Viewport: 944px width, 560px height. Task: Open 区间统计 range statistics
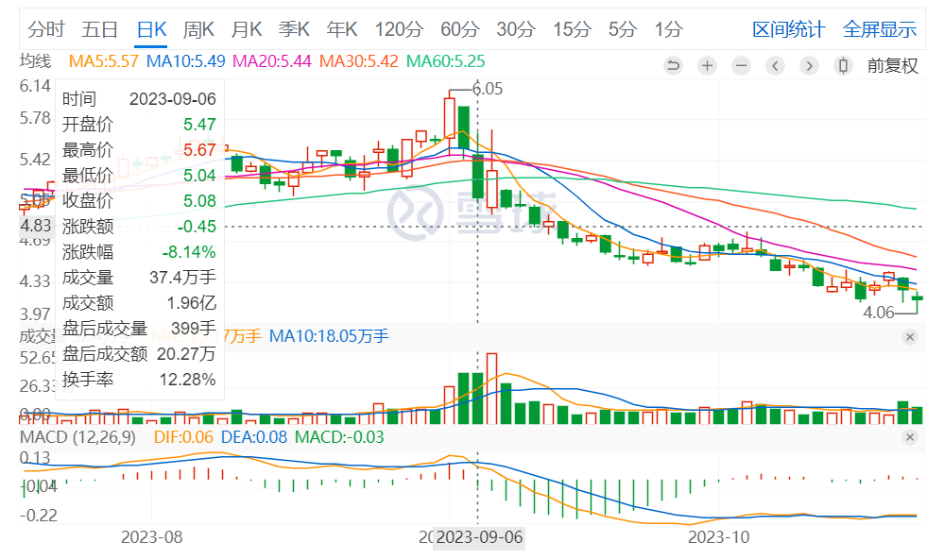coord(788,29)
